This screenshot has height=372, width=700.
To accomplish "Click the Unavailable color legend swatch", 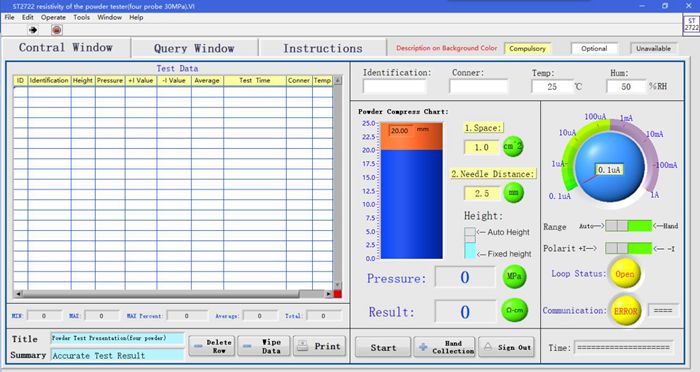I will [x=653, y=48].
